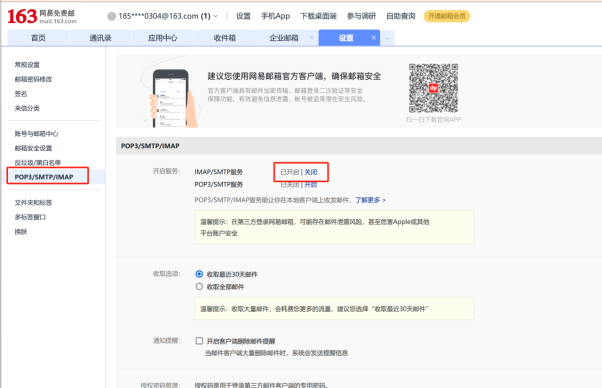Click 开启 for POP3/SMTP service
This screenshot has width=602, height=388.
point(311,185)
